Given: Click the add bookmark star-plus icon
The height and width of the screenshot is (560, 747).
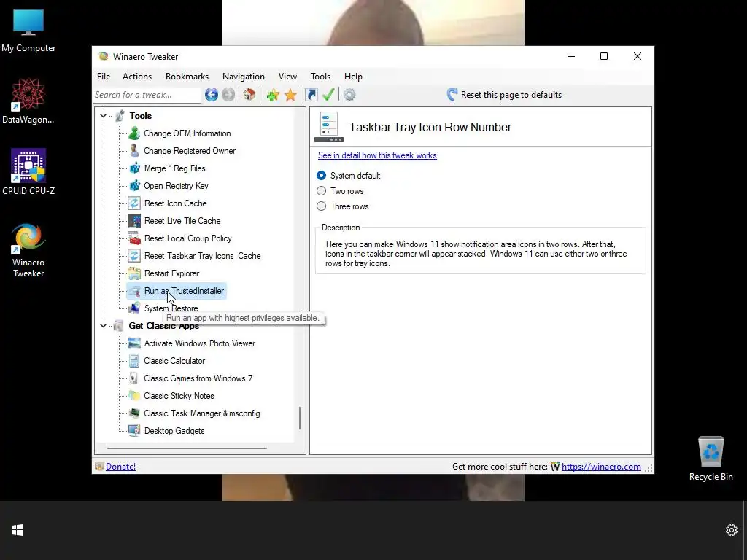Looking at the screenshot, I should click(x=273, y=96).
